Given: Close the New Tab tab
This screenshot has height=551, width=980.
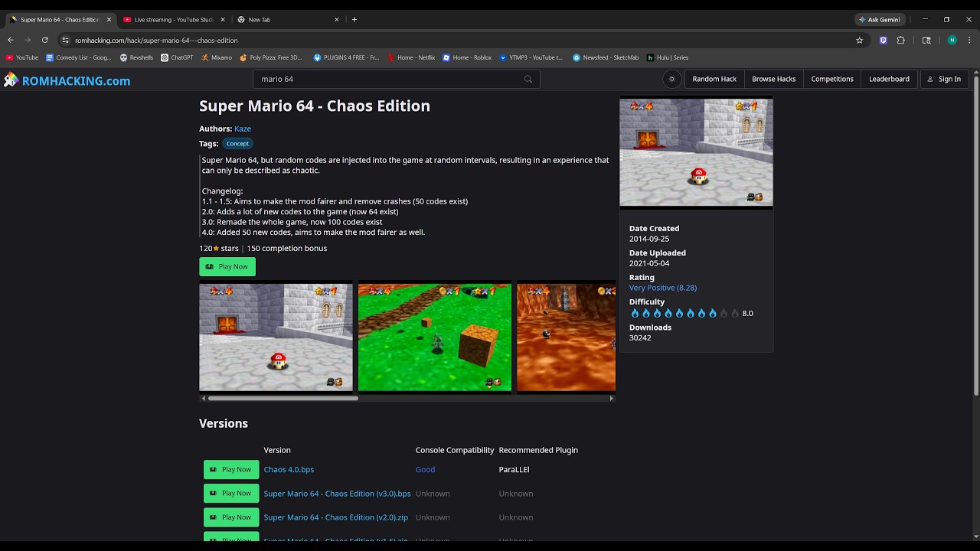Looking at the screenshot, I should [337, 19].
